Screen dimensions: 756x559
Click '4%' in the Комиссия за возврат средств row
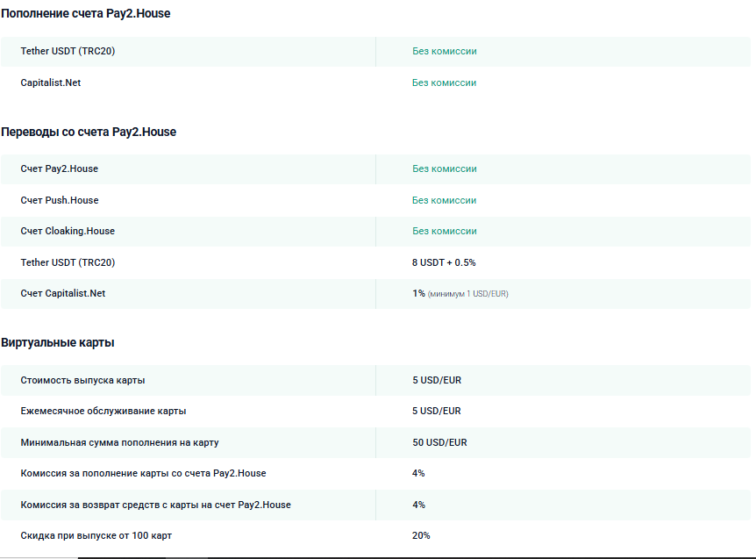tap(418, 505)
